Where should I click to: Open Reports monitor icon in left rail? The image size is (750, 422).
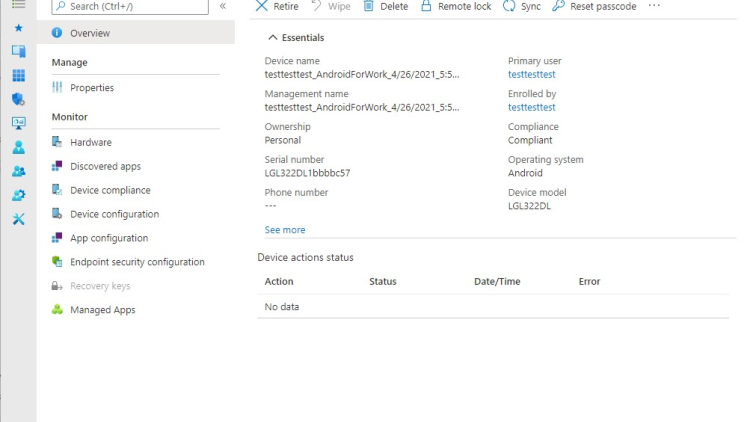[18, 123]
